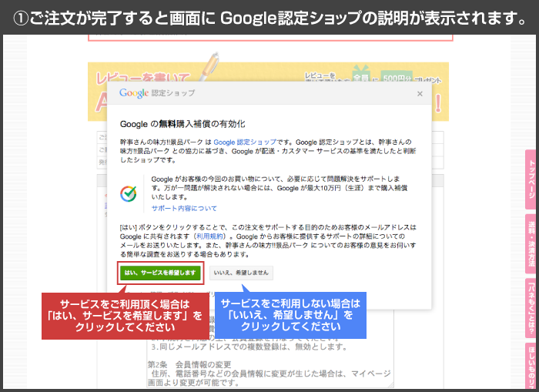
Task: Click the Google certified checkmark badge icon
Action: click(x=129, y=193)
